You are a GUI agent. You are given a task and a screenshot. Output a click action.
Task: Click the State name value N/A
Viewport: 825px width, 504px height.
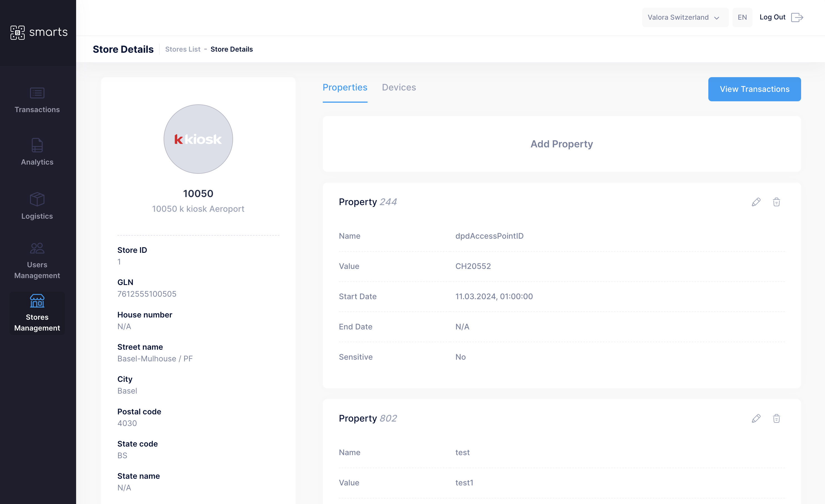click(x=124, y=488)
